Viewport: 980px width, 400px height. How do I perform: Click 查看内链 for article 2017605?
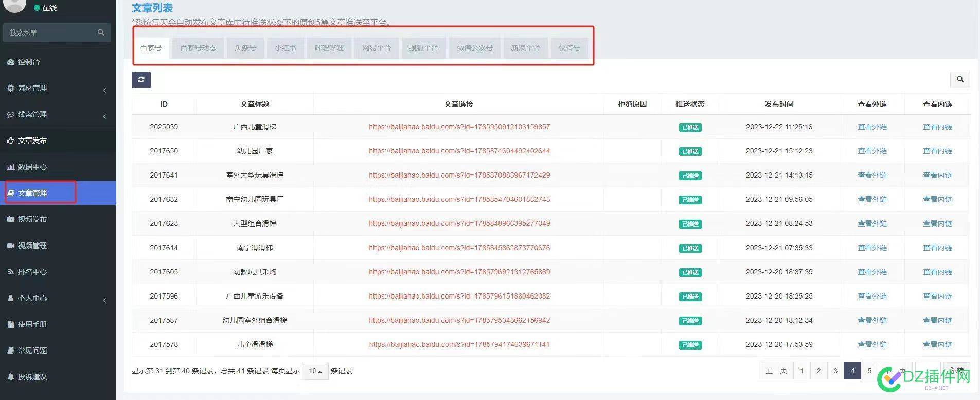click(937, 272)
